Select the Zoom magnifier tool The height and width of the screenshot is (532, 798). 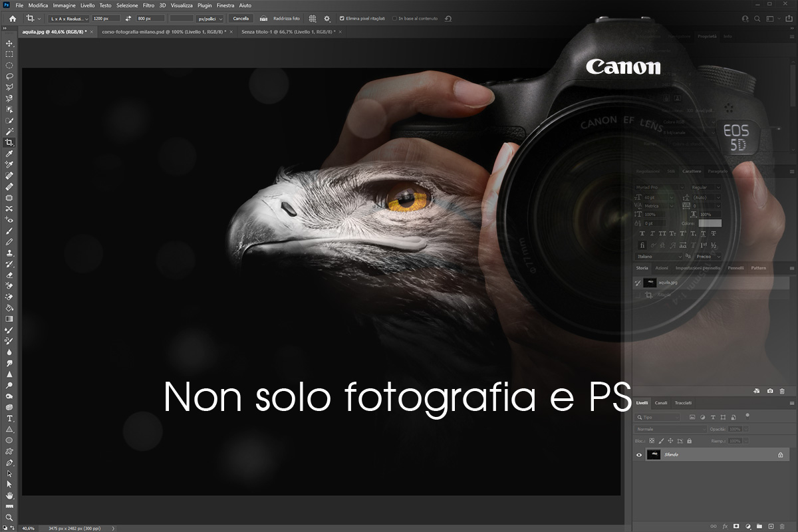click(9, 517)
